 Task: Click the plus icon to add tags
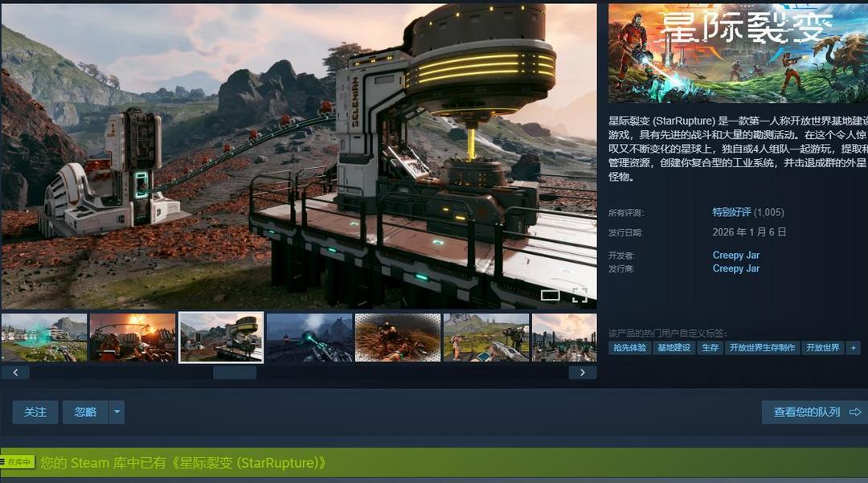tap(853, 348)
